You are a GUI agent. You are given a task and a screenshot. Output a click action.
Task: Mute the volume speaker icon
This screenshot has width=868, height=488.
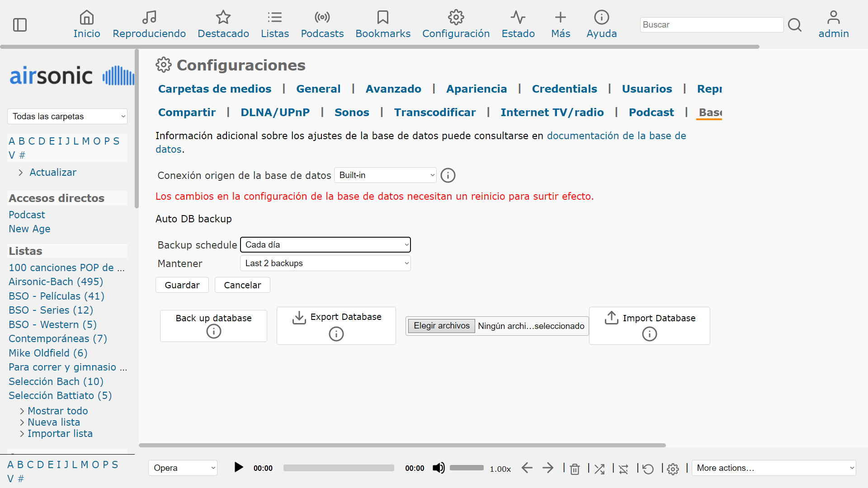[x=438, y=468]
